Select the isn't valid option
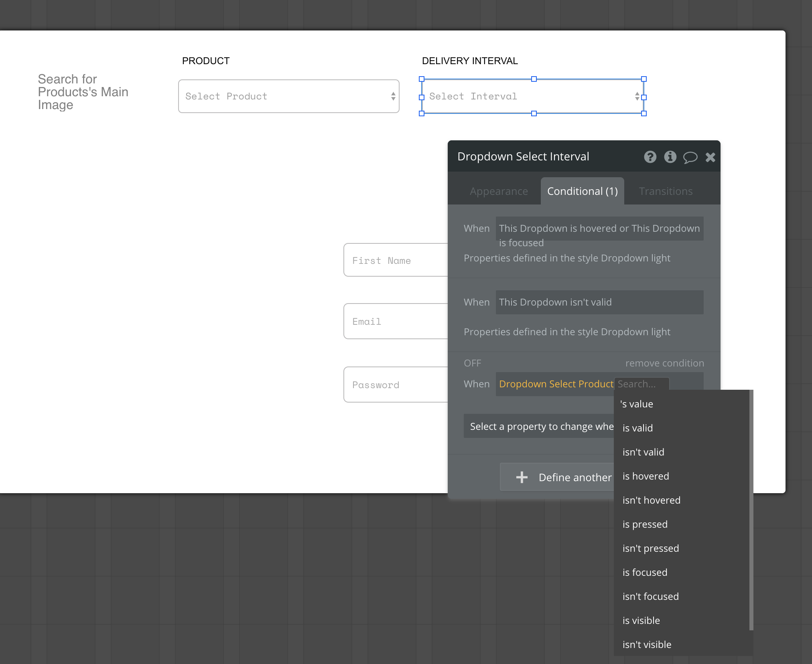The image size is (812, 664). (x=643, y=452)
